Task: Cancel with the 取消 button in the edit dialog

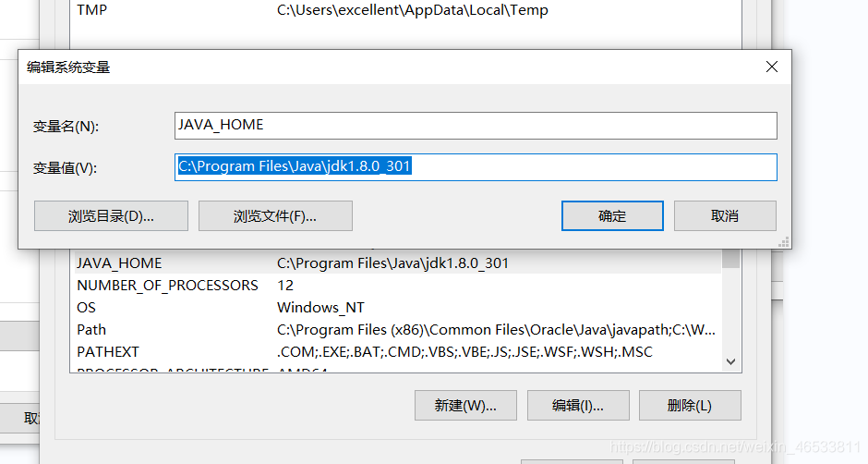Action: point(725,215)
